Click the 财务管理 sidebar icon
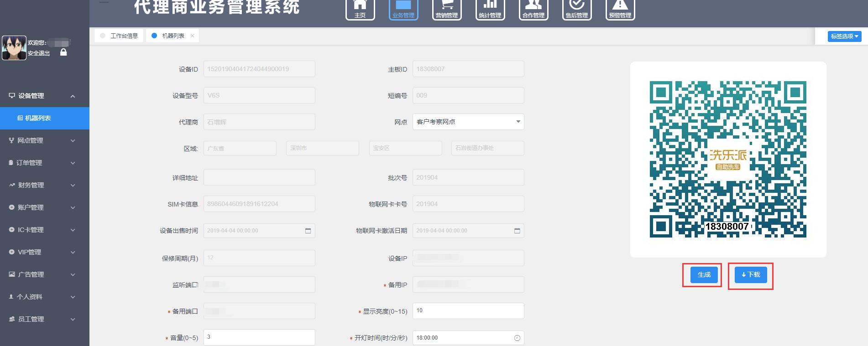This screenshot has width=868, height=346. tap(12, 185)
